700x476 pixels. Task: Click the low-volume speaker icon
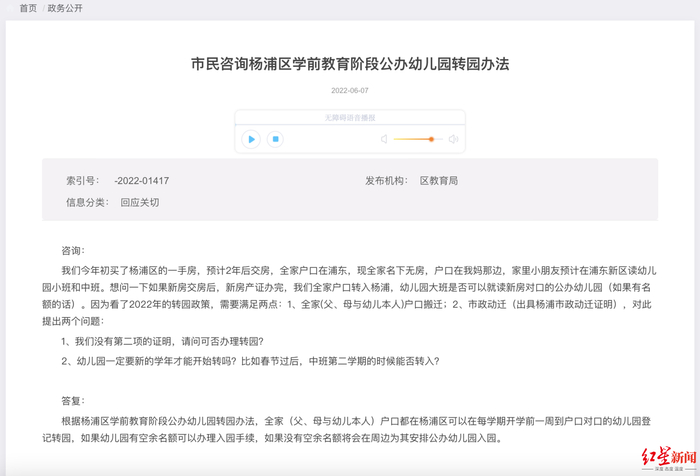tap(384, 139)
